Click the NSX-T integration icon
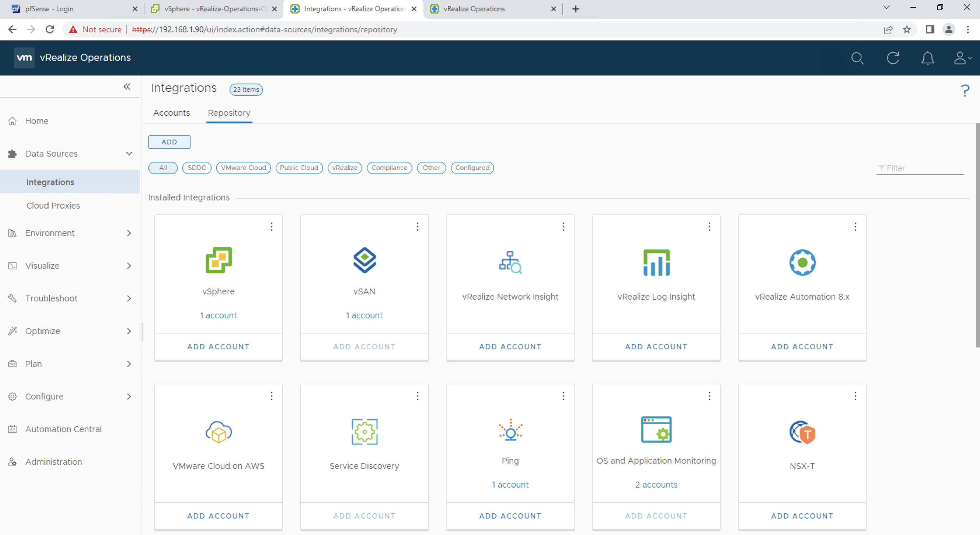The image size is (980, 535). pyautogui.click(x=802, y=432)
